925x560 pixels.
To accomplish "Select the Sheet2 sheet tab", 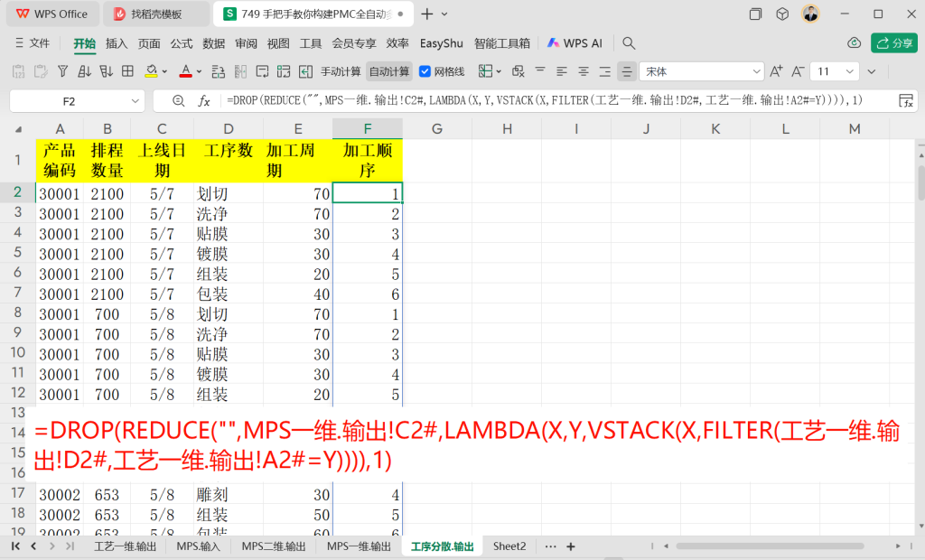I will (x=509, y=546).
